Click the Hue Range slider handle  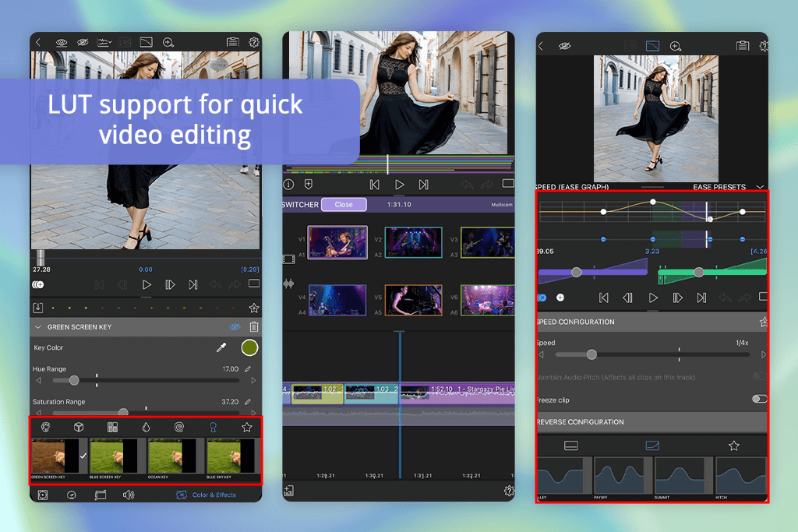pyautogui.click(x=74, y=380)
